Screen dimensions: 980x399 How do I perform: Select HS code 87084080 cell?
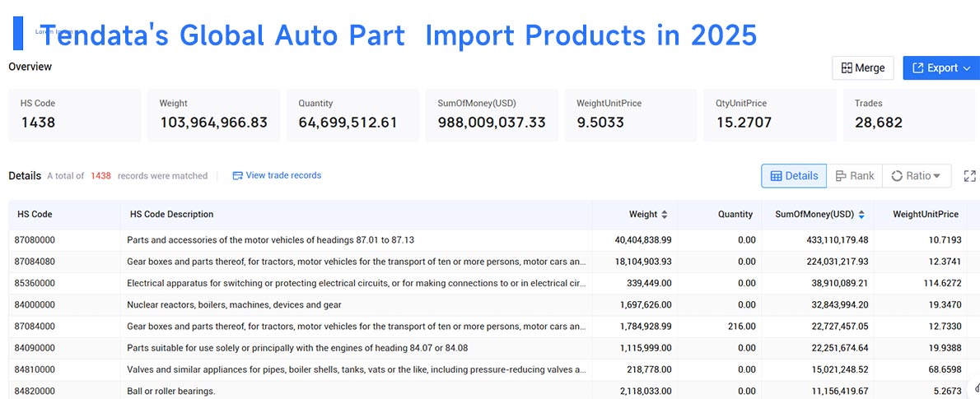(x=36, y=262)
